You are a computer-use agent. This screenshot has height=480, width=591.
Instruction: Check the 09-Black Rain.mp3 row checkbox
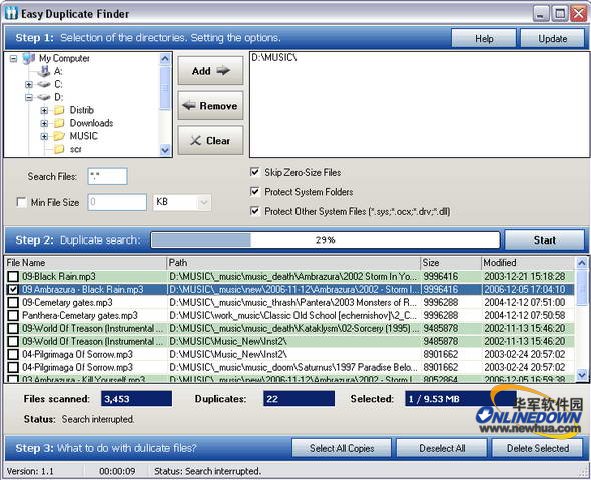(x=13, y=277)
